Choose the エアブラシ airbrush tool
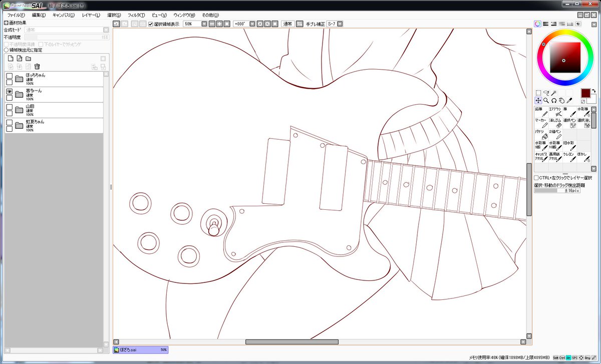 click(x=555, y=112)
